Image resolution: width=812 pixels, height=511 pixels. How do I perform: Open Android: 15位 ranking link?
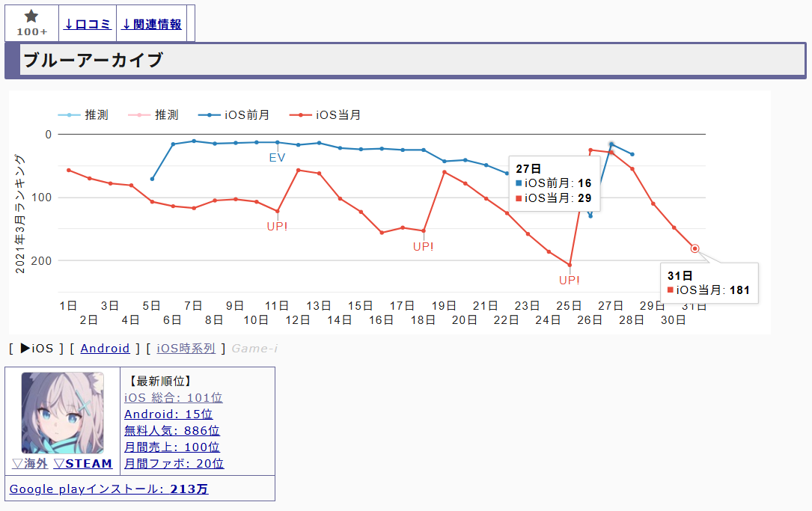point(168,414)
